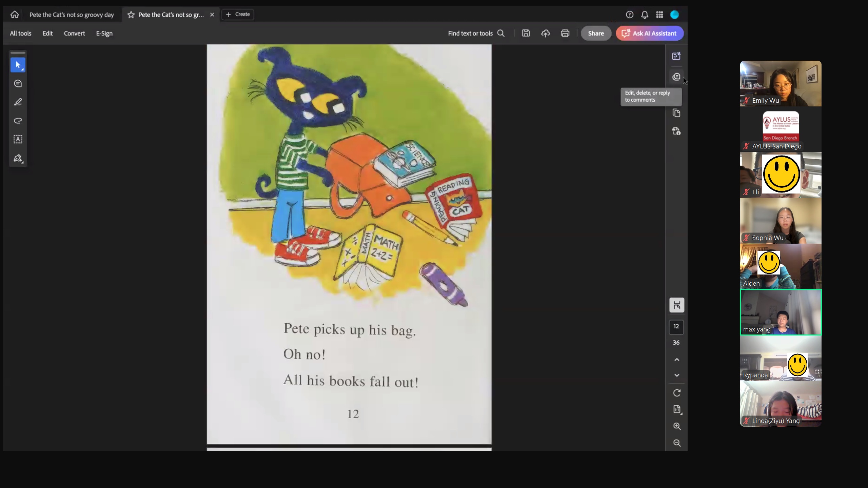Zoom in on the page
Screen dimensions: 868x488
tap(677, 426)
